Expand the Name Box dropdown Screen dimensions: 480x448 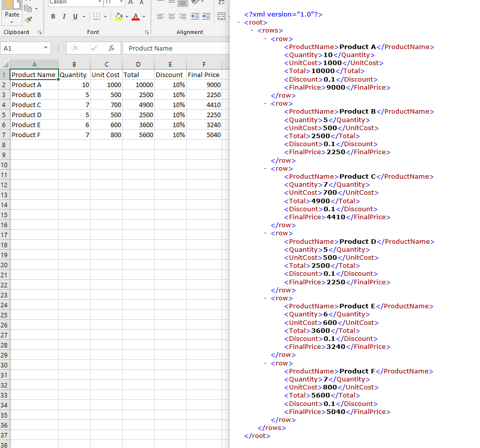tap(46, 48)
